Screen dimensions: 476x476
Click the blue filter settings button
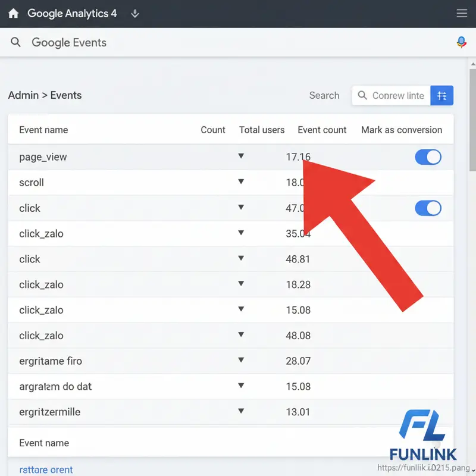[x=441, y=95]
